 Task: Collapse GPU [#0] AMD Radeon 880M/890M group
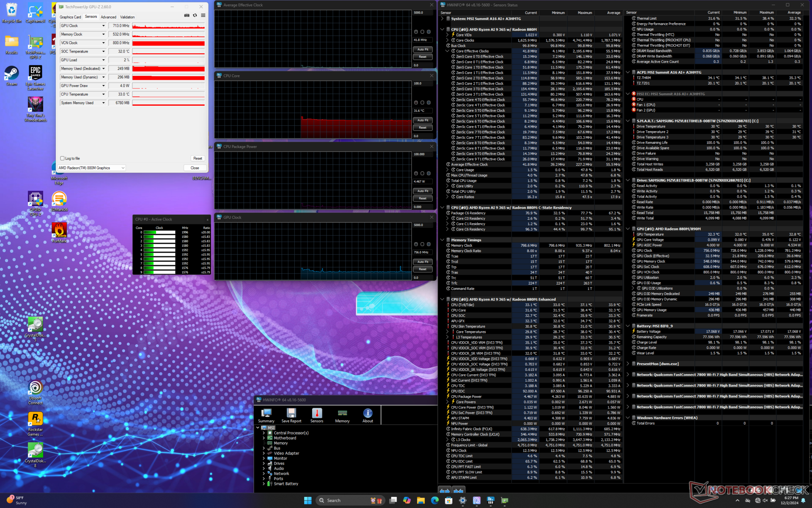(x=628, y=229)
